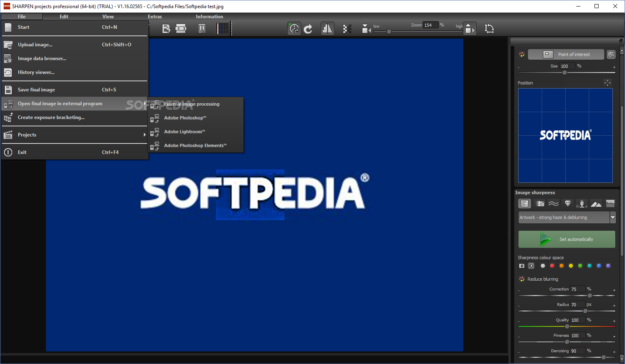The width and height of the screenshot is (625, 364).
Task: Click the Denoising value input field
Action: [578, 351]
